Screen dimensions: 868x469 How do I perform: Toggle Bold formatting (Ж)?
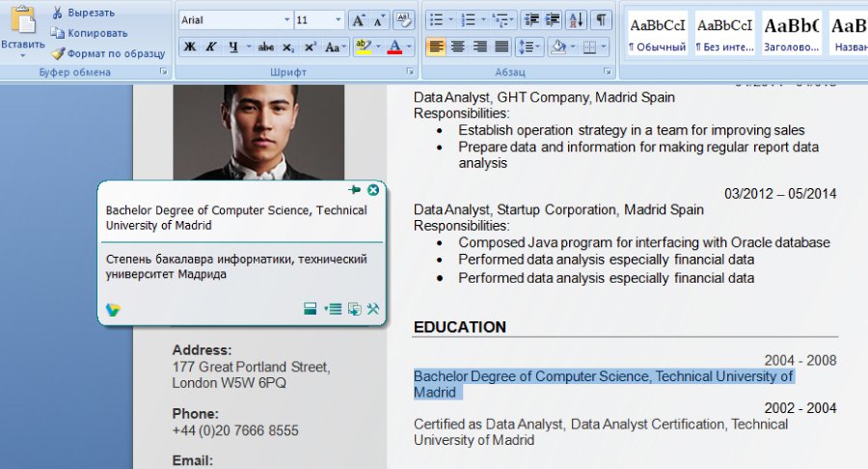tap(190, 46)
